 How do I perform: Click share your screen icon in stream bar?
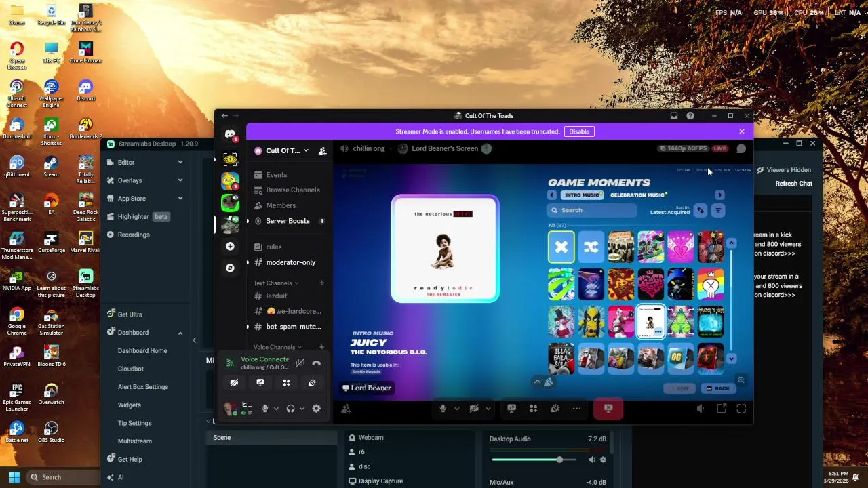coord(511,409)
